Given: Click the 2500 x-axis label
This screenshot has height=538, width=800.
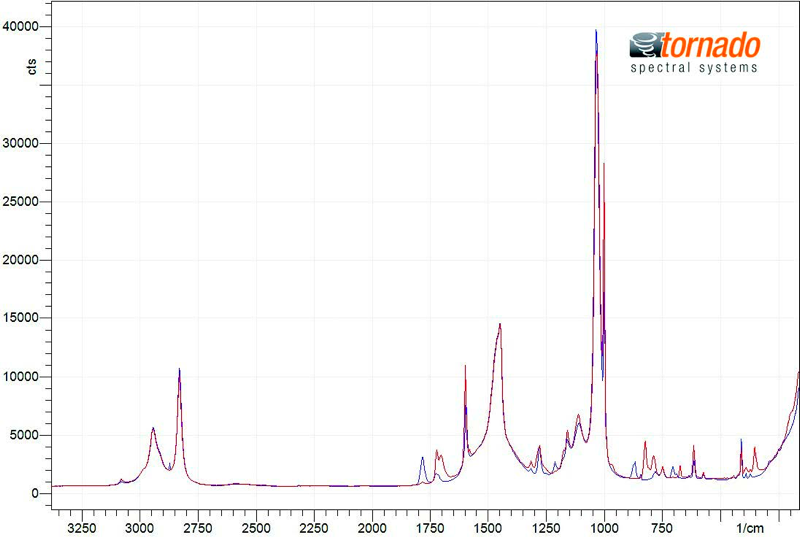Looking at the screenshot, I should [256, 528].
